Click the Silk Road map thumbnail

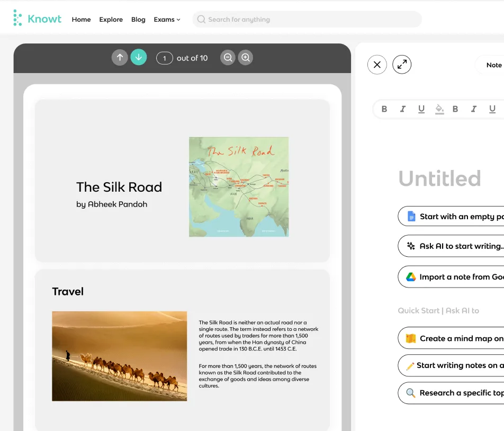pyautogui.click(x=239, y=187)
